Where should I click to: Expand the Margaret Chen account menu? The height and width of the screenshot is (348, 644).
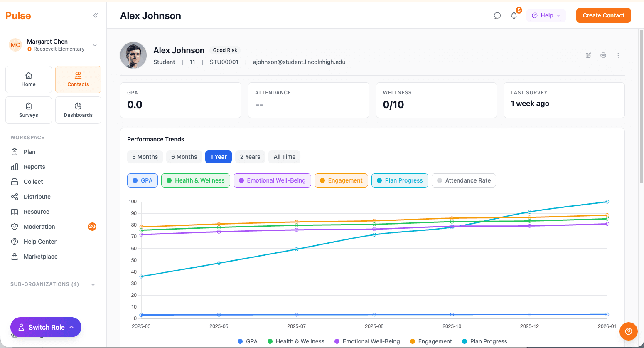pyautogui.click(x=95, y=45)
